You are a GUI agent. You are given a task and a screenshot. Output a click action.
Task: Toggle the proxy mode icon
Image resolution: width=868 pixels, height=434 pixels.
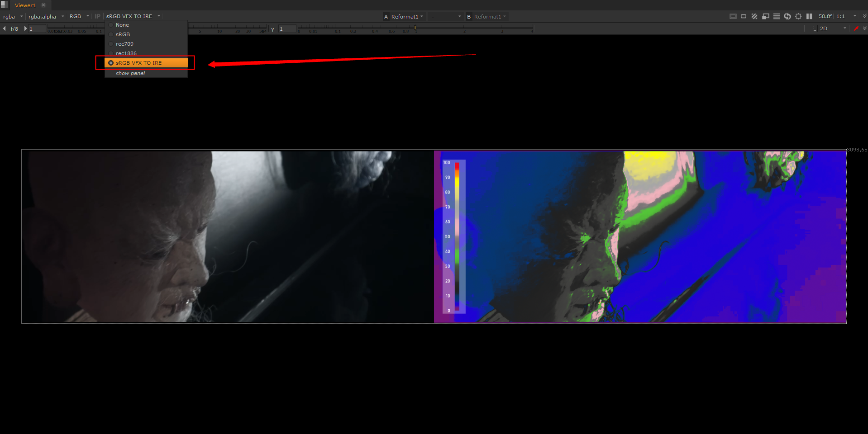click(x=765, y=16)
